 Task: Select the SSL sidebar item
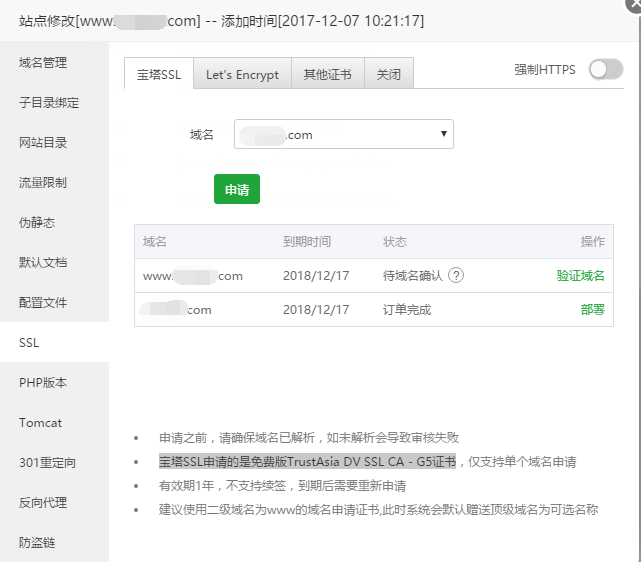(54, 343)
